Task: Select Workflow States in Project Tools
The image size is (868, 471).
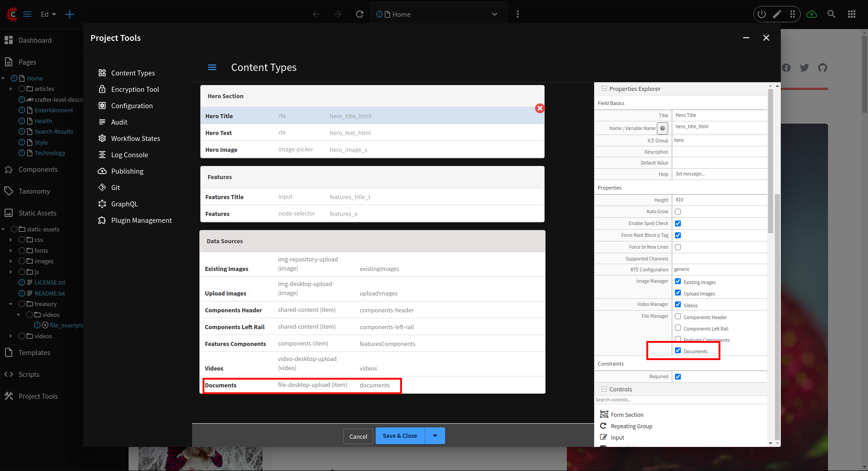Action: coord(135,138)
